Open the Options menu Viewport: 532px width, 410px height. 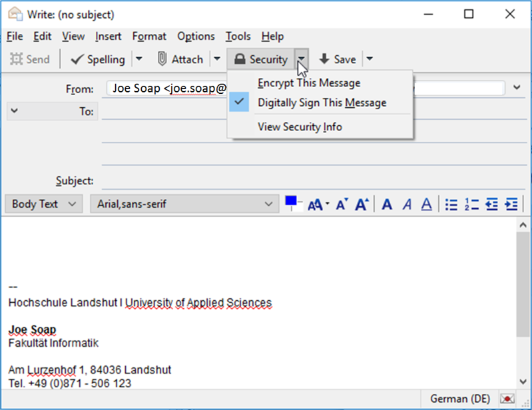tap(196, 36)
